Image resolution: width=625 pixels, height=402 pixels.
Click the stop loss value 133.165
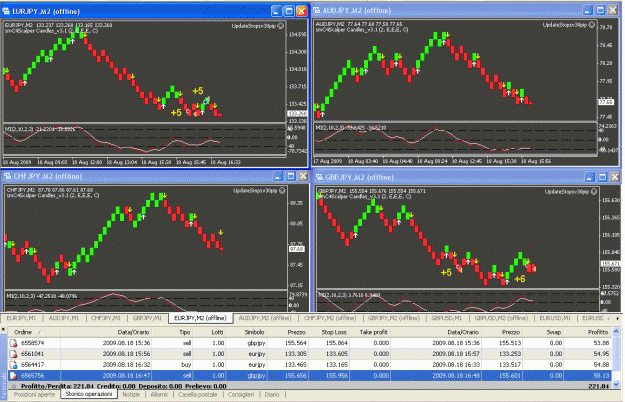click(x=337, y=365)
